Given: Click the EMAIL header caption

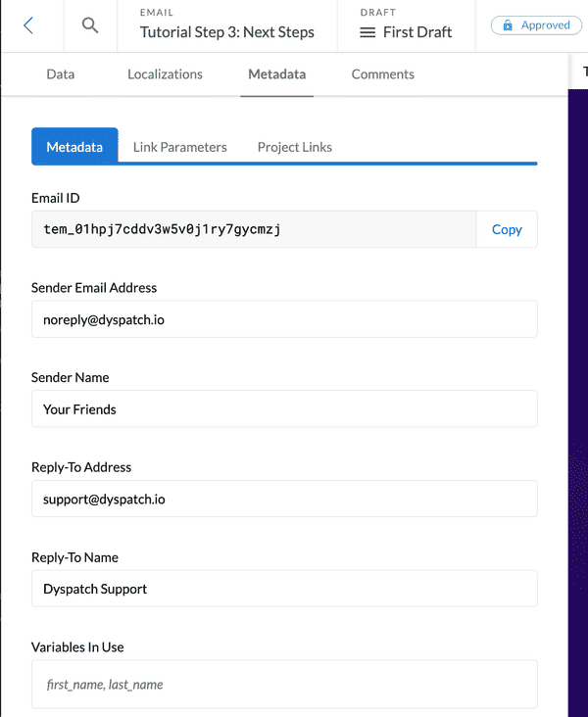Looking at the screenshot, I should (157, 13).
